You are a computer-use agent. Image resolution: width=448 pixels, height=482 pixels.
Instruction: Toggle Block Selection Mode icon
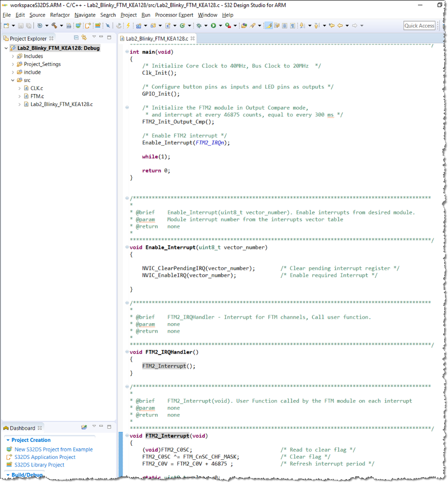click(x=285, y=26)
